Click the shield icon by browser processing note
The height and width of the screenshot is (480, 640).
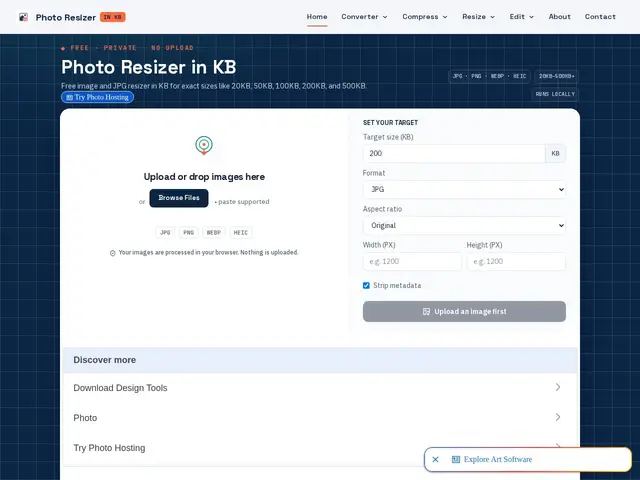point(113,253)
